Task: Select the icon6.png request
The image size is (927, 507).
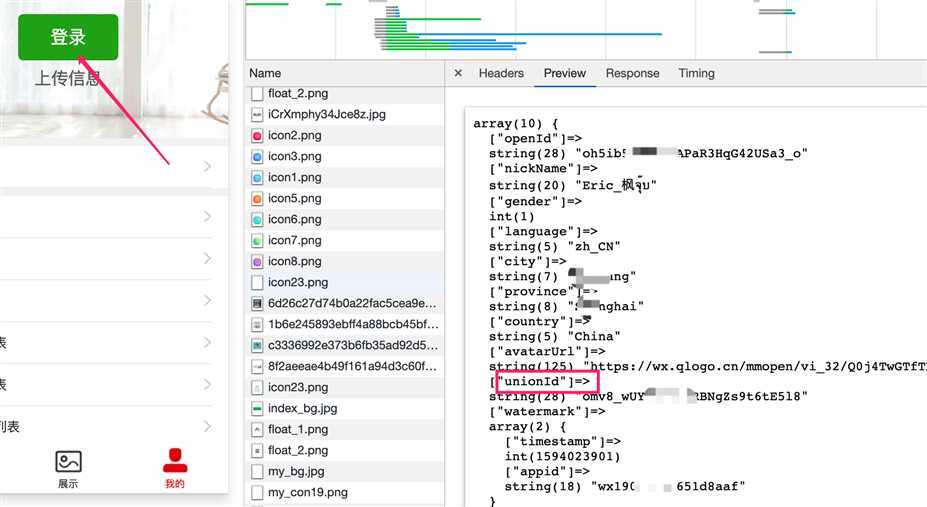Action: pos(345,219)
